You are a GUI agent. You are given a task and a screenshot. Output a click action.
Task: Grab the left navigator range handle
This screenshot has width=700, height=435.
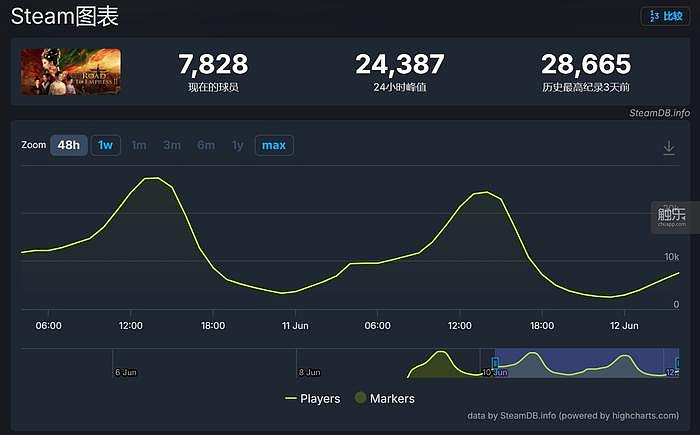(x=495, y=363)
